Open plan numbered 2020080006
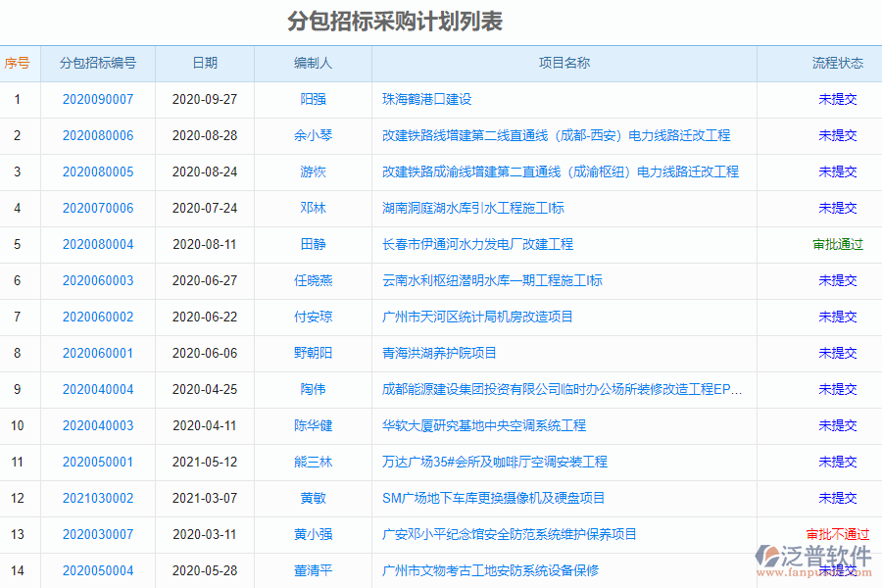This screenshot has height=588, width=882. (x=99, y=135)
